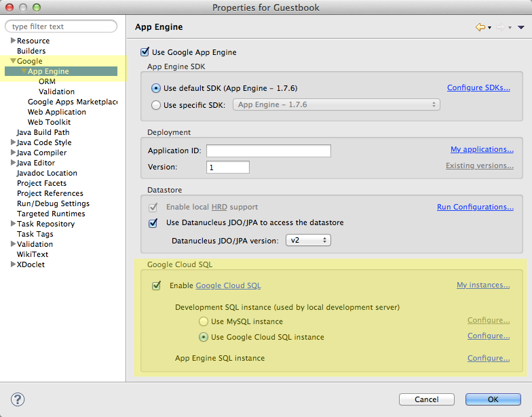Click the Back navigation arrow icon
Image resolution: width=532 pixels, height=417 pixels.
pos(480,27)
